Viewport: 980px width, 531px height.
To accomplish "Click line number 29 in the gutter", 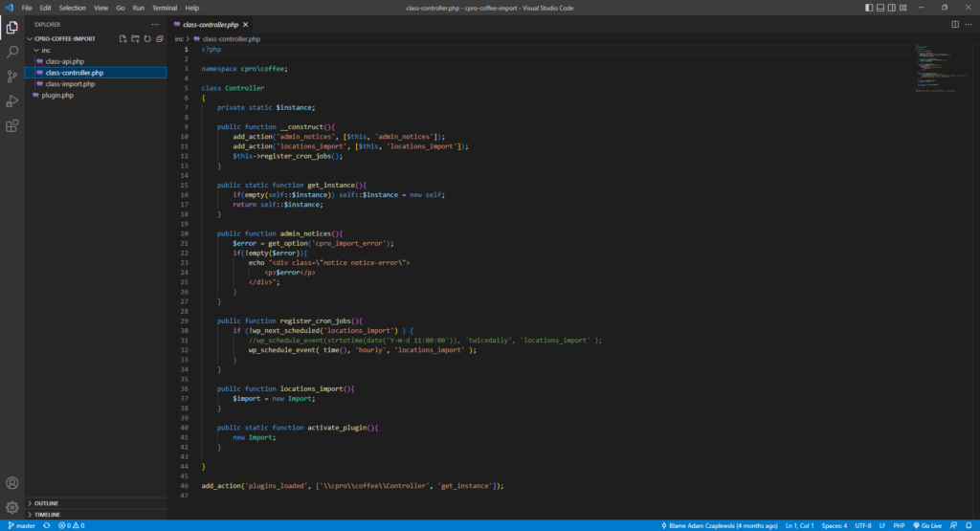I will pyautogui.click(x=185, y=321).
